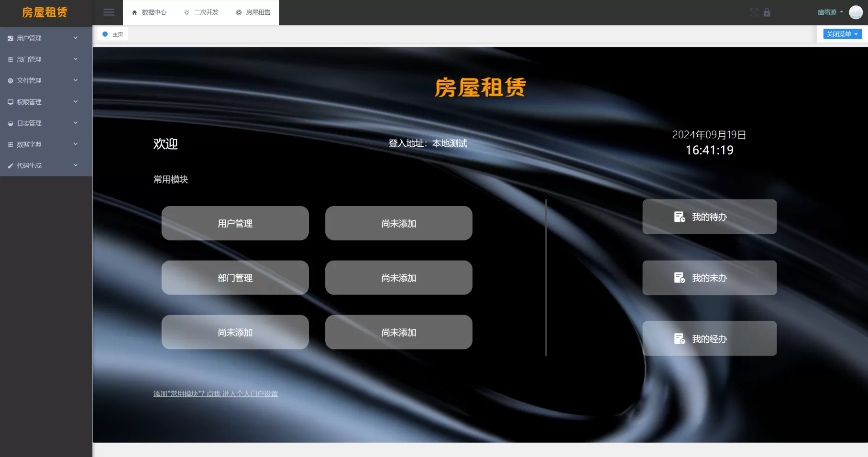Open the 关闭菜单 dropdown
868x457 pixels.
842,34
